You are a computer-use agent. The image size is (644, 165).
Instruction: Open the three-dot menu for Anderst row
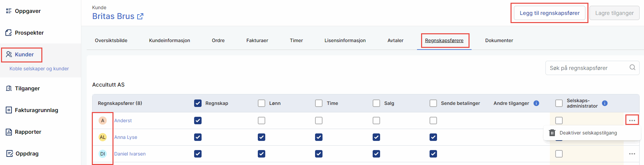(632, 121)
